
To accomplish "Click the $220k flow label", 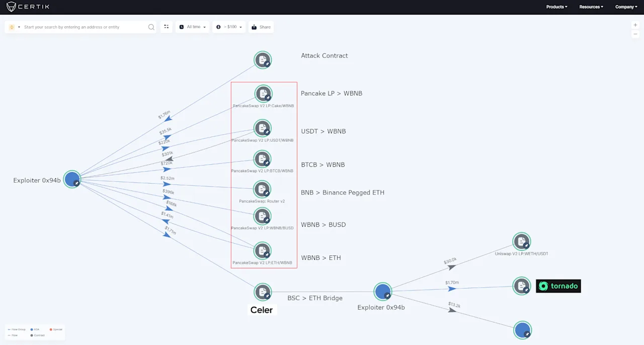I will pyautogui.click(x=164, y=142).
